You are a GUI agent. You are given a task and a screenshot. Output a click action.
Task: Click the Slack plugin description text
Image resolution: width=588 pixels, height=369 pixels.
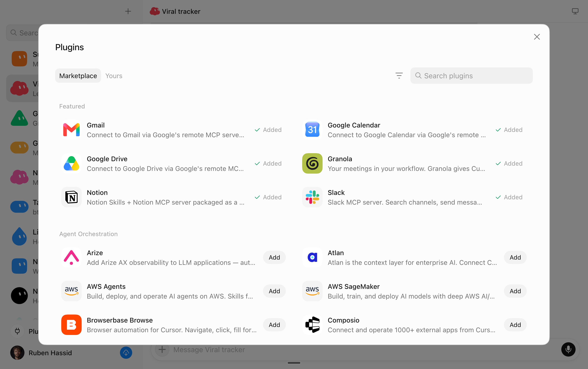[405, 202]
